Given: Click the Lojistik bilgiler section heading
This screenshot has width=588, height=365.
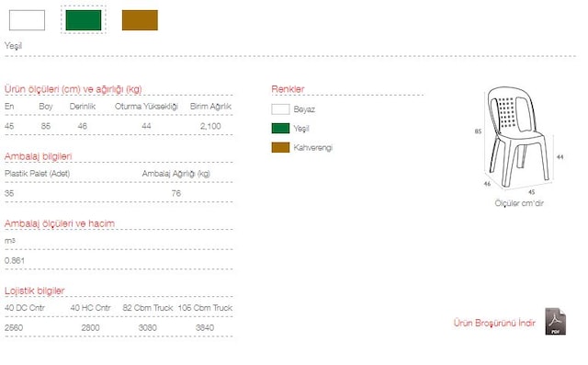Looking at the screenshot, I should pyautogui.click(x=35, y=291).
